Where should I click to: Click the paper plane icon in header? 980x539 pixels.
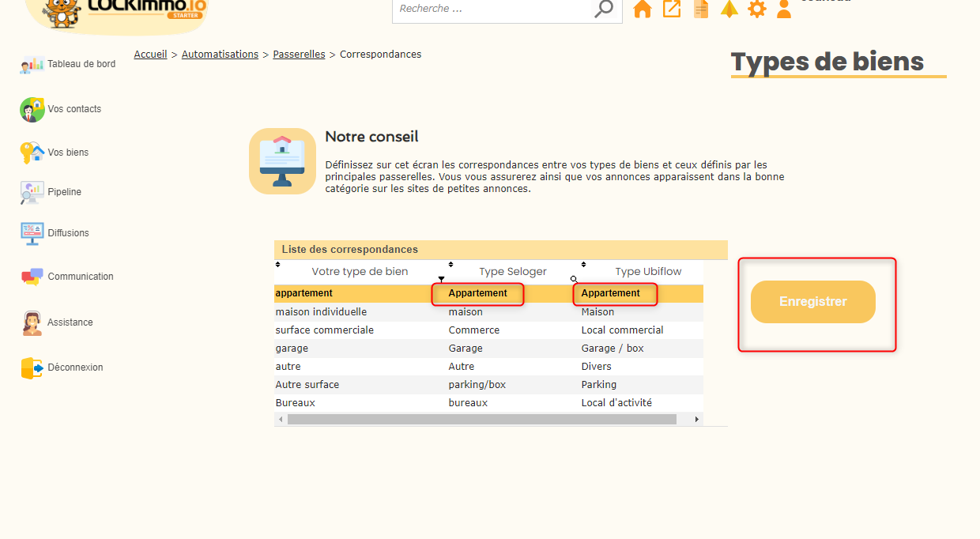(x=729, y=9)
